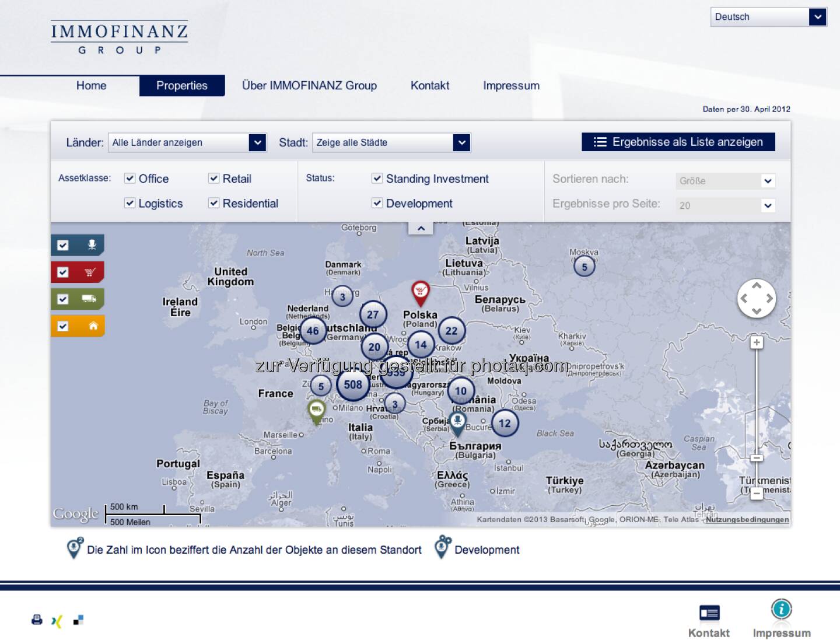Zoom out with the map minus button

pyautogui.click(x=757, y=493)
